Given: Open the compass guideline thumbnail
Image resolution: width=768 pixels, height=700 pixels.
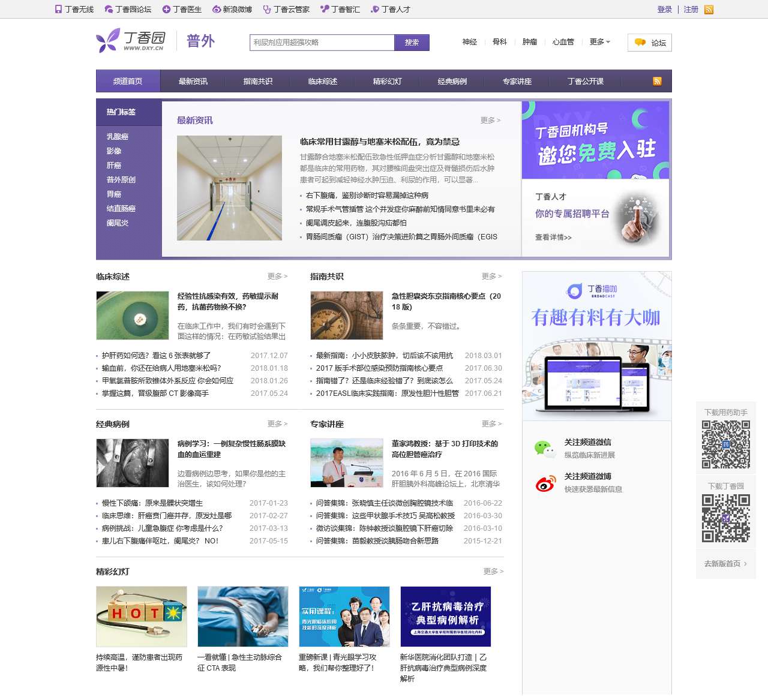Looking at the screenshot, I should pyautogui.click(x=346, y=316).
